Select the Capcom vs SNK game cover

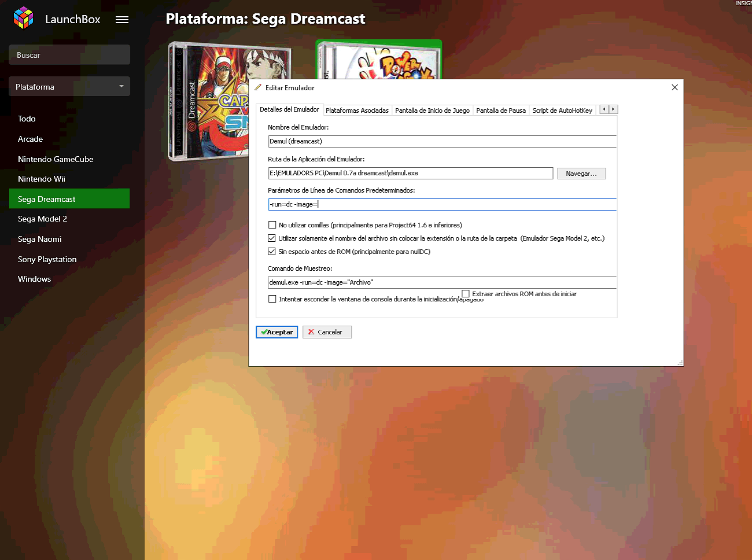coord(208,101)
